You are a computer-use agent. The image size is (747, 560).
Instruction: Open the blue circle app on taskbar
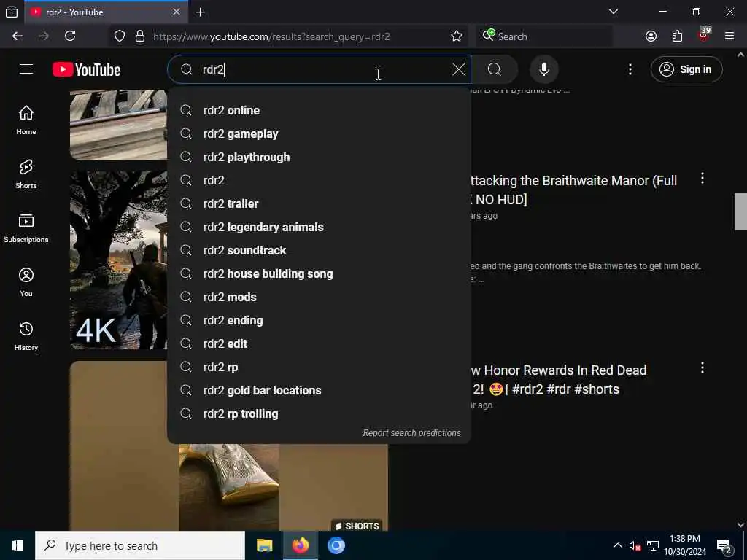(x=336, y=545)
